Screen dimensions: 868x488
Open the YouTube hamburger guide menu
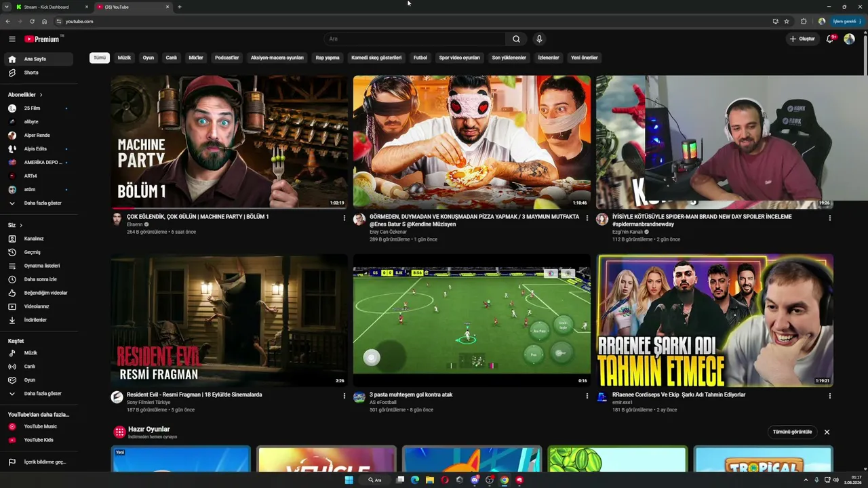click(12, 39)
